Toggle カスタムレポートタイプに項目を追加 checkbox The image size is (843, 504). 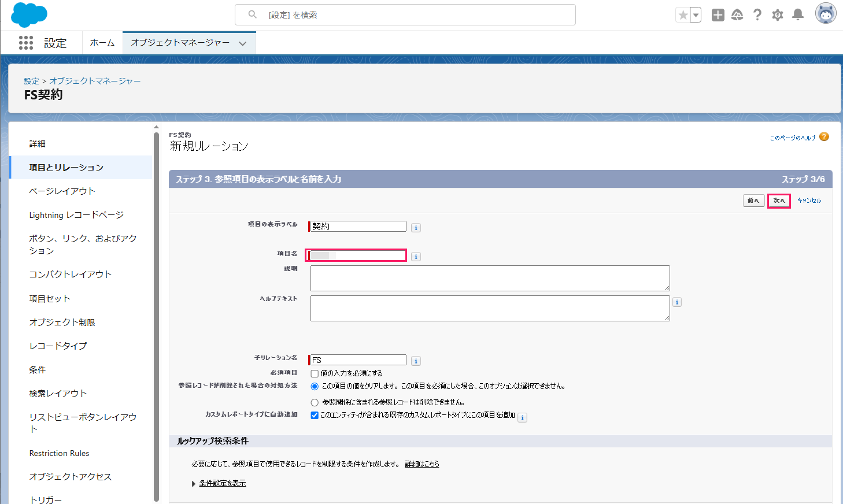pos(315,416)
